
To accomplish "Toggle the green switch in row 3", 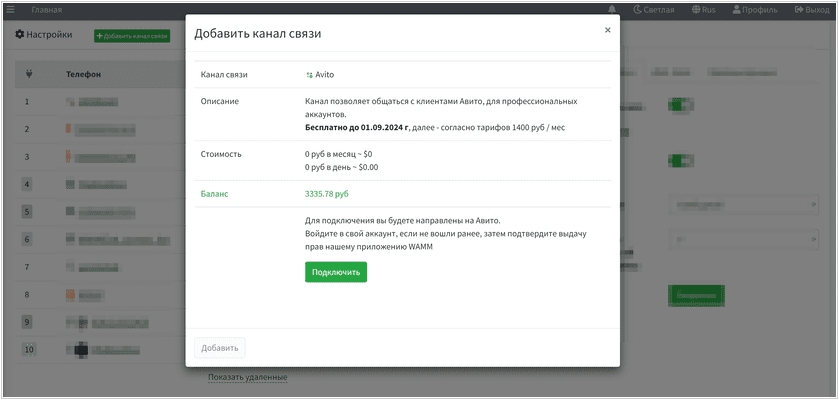I will (x=681, y=160).
